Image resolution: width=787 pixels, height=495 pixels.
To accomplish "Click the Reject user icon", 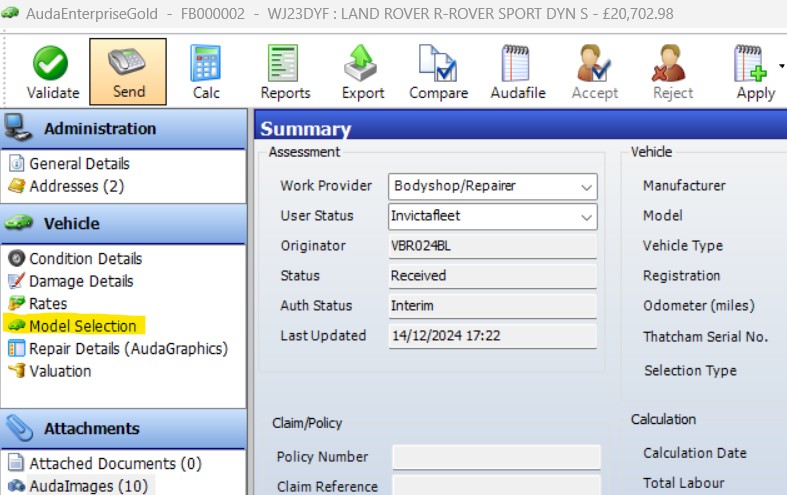I will tap(669, 63).
